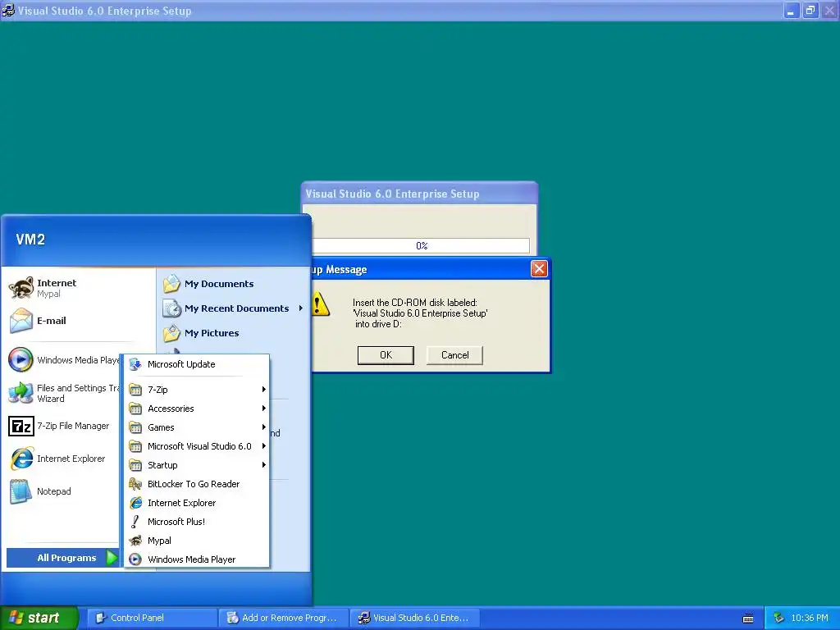Open Mypal Internet raccoon icon
This screenshot has height=630, width=840.
(x=21, y=288)
